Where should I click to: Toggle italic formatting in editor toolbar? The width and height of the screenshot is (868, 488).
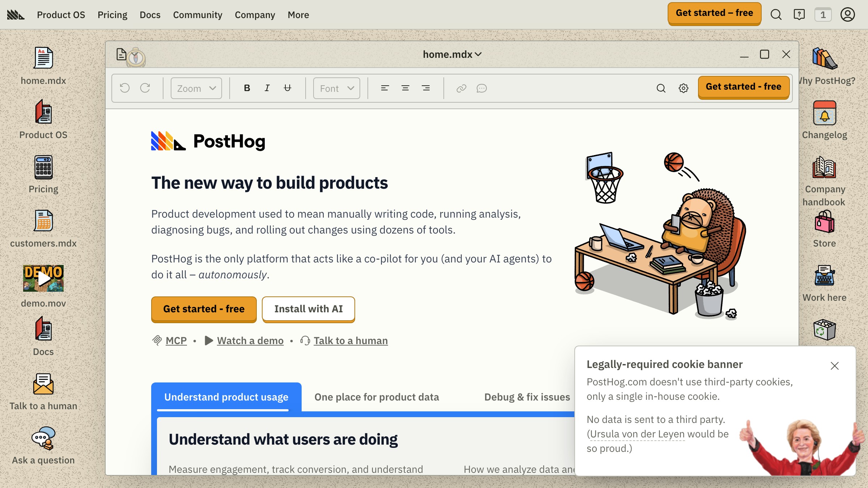coord(267,88)
